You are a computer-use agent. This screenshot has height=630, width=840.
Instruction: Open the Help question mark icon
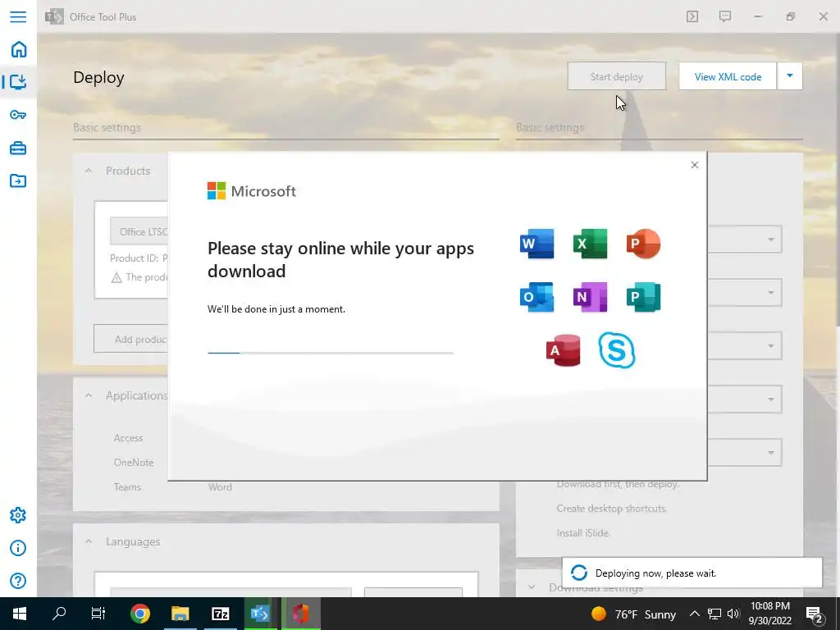coord(18,581)
